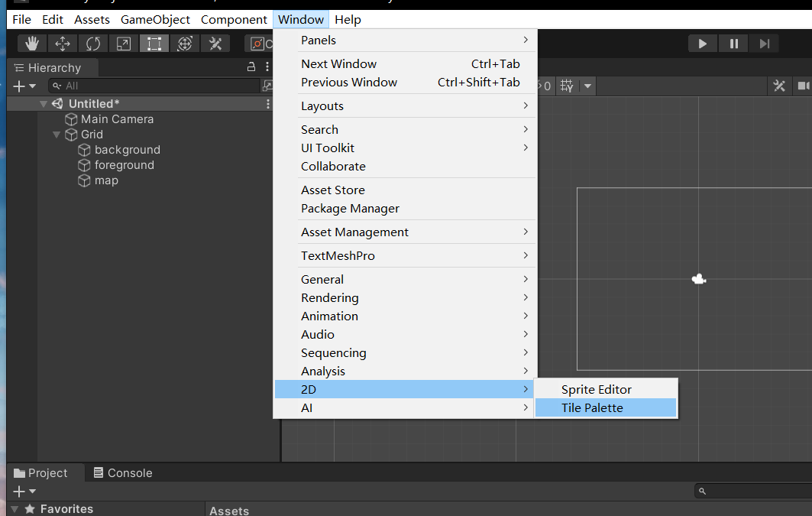
Task: Select the Rect tool
Action: coord(154,44)
